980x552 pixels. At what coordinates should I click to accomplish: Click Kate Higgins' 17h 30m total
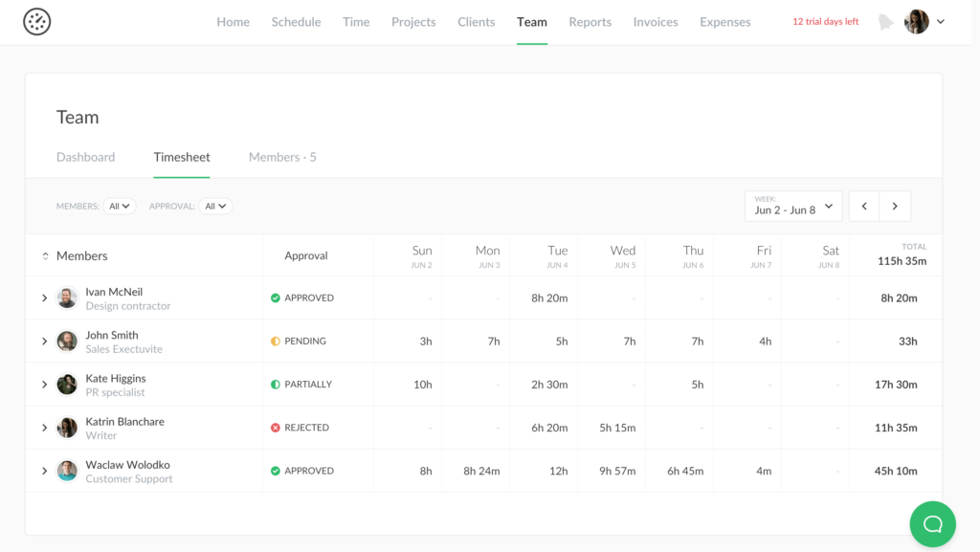click(896, 385)
